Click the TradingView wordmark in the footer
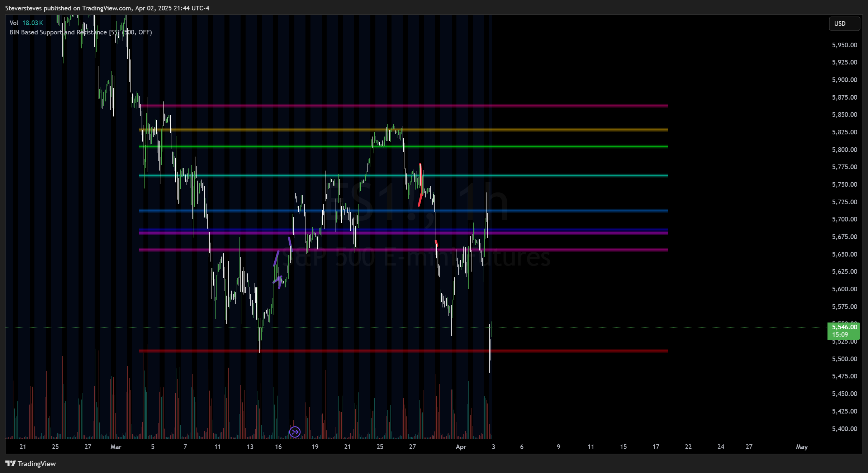Screen dimensions: 868x473 pyautogui.click(x=37, y=464)
